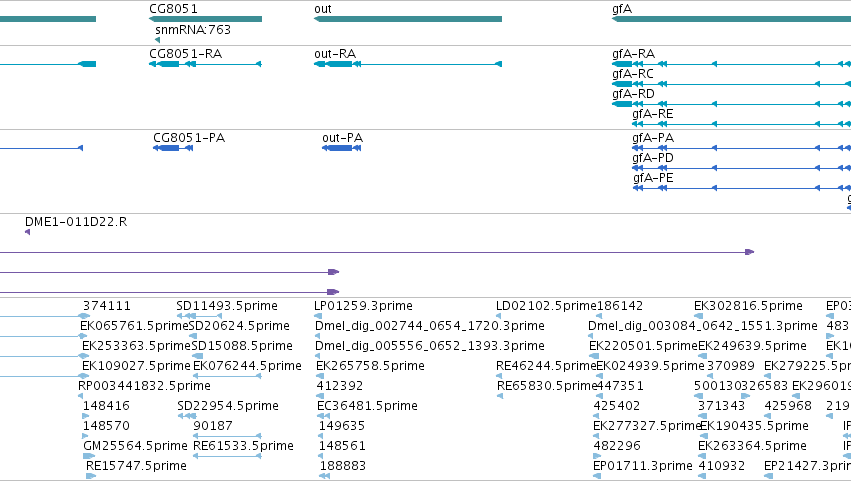The width and height of the screenshot is (851, 481).
Task: Click the EK190435.5prime EST label
Action: [x=754, y=427]
